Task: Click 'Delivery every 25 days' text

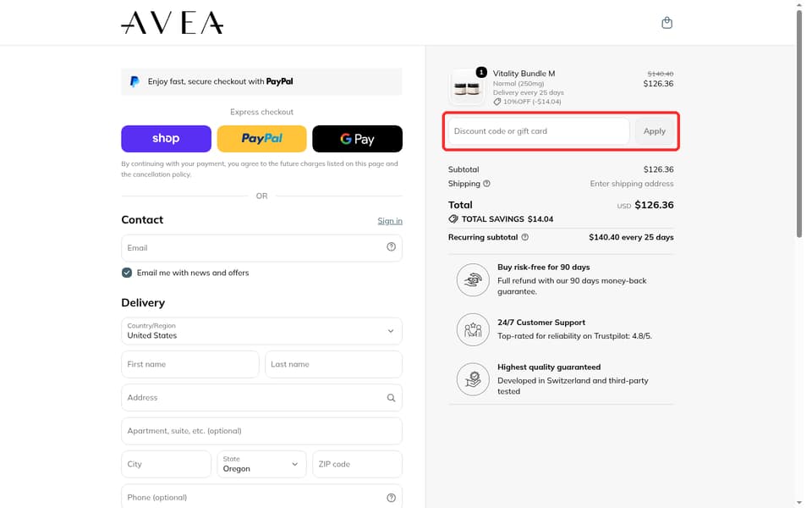Action: (528, 93)
